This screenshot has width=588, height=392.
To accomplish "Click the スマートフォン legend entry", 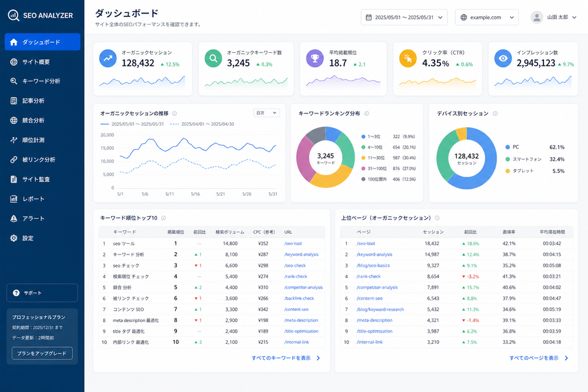I will 534,159.
